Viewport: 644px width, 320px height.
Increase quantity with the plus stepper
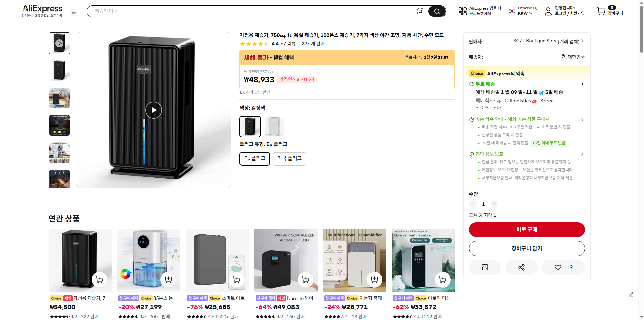[x=494, y=204]
